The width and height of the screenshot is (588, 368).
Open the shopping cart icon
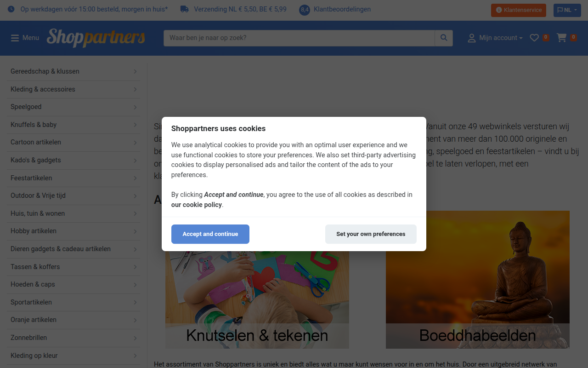561,38
